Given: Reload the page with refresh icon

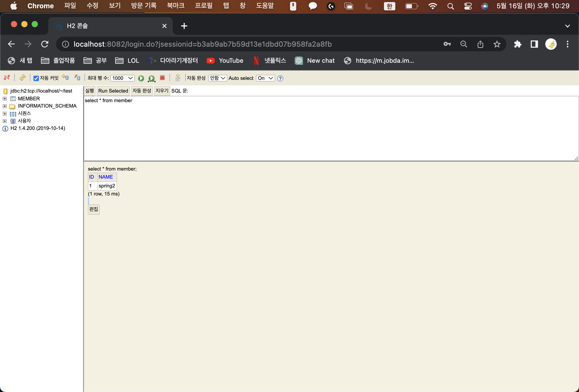Looking at the screenshot, I should (45, 44).
